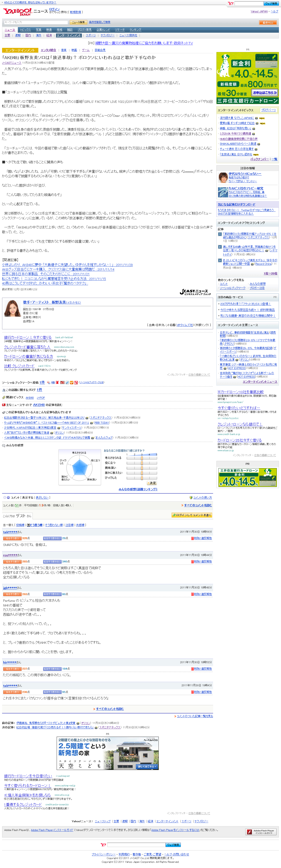Click the camera icon next to 流行語大賞 headline
Image resolution: width=281 pixels, height=868 pixels.
(256, 118)
